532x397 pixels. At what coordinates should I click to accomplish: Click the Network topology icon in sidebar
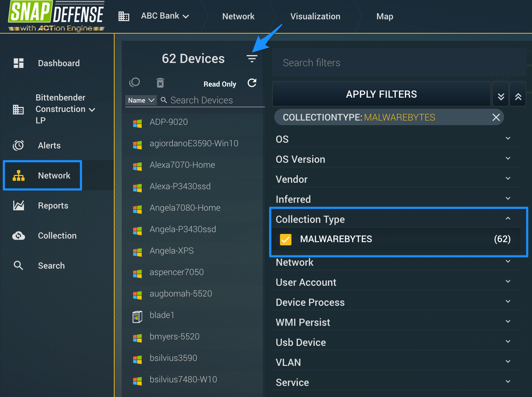[19, 176]
